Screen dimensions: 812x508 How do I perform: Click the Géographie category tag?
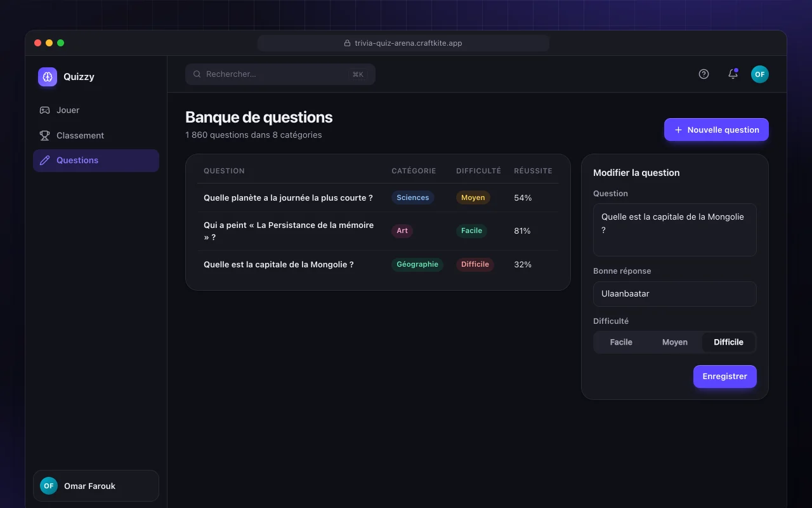click(x=417, y=264)
